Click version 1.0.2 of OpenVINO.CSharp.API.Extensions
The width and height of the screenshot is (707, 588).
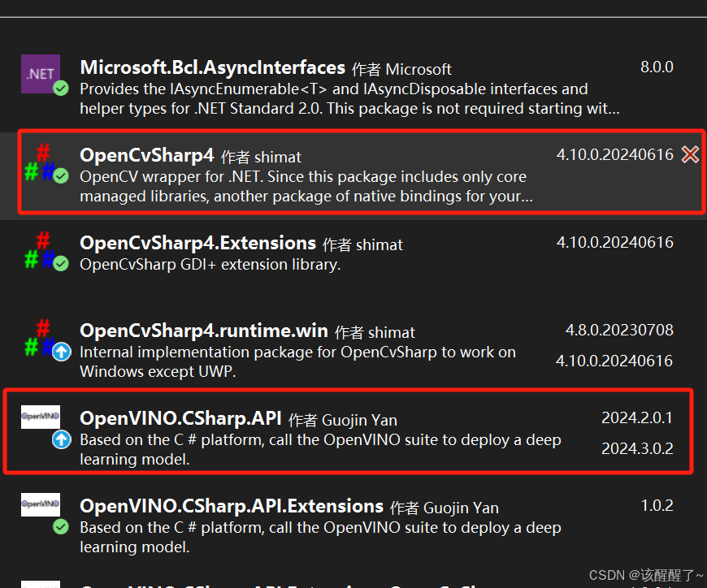(x=657, y=505)
